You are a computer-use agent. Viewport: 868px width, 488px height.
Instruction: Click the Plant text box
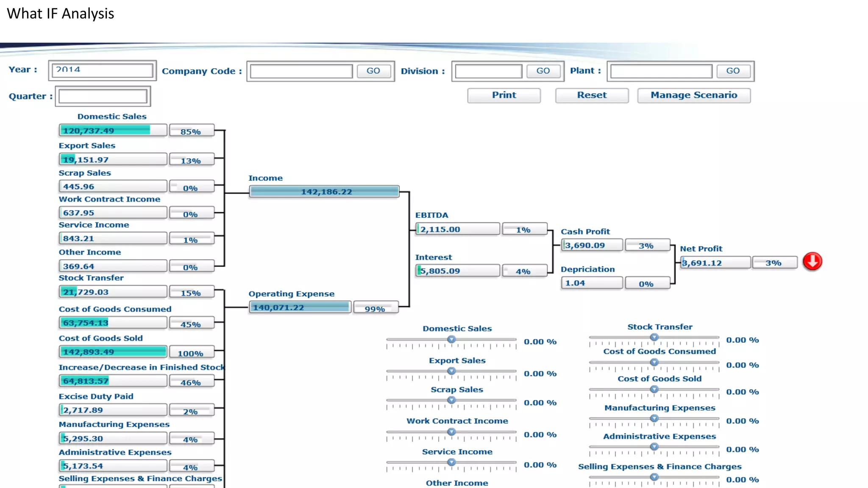pyautogui.click(x=661, y=71)
